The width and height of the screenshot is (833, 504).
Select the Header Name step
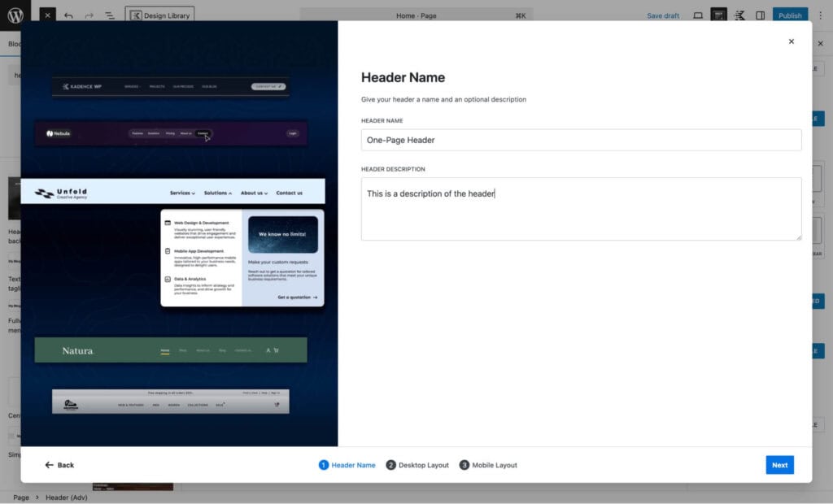tap(347, 465)
